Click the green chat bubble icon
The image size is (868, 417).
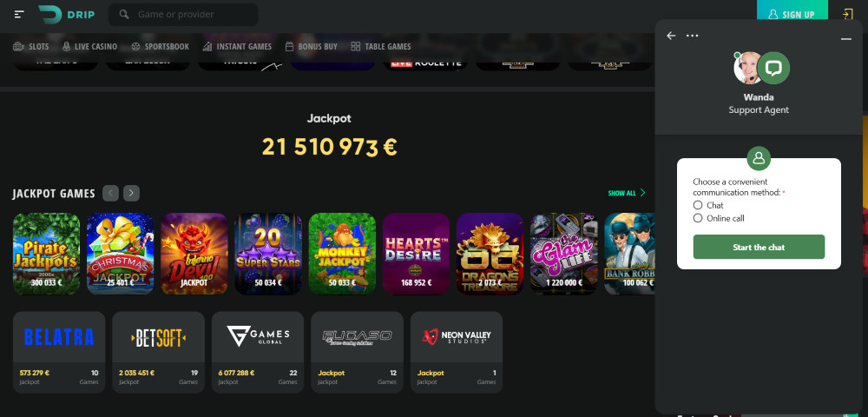click(x=773, y=68)
